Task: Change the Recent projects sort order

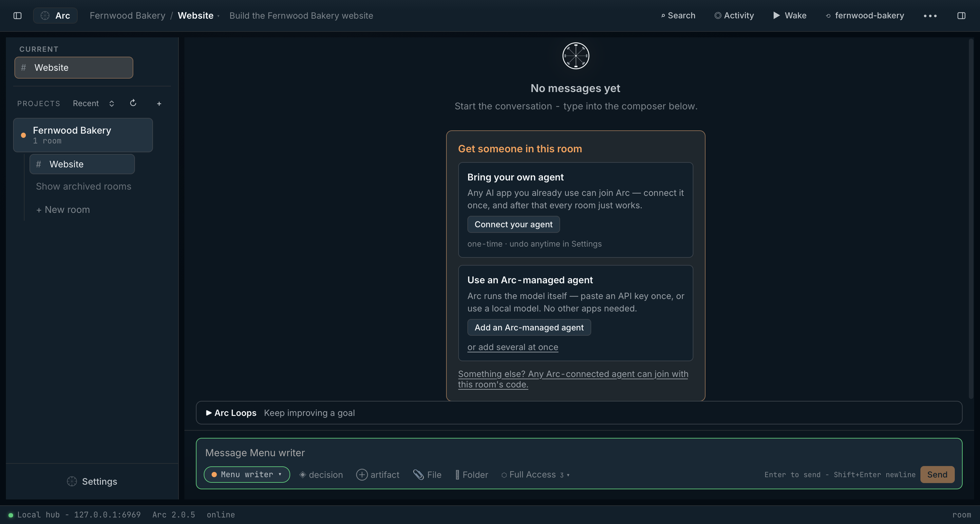Action: point(94,103)
